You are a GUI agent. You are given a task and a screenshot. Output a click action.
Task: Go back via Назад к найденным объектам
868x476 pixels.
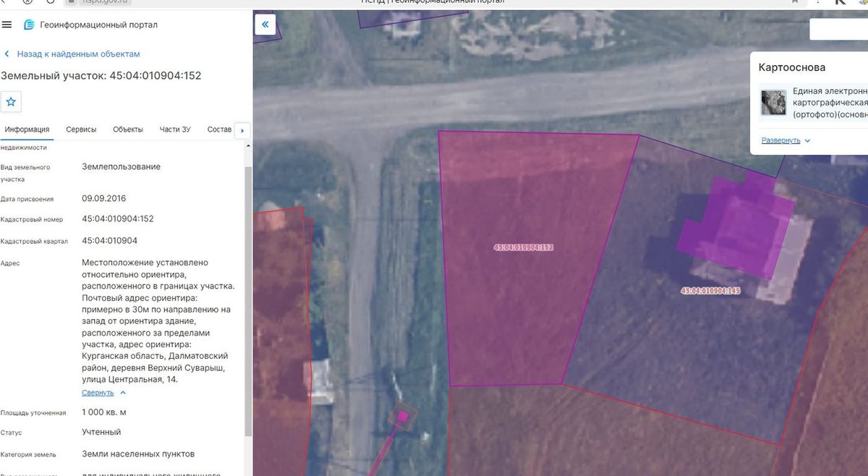79,54
